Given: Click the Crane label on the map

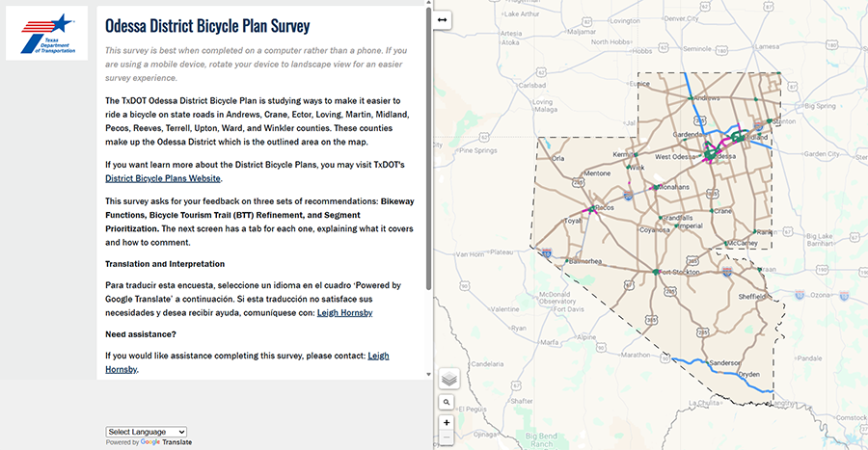Looking at the screenshot, I should point(723,211).
